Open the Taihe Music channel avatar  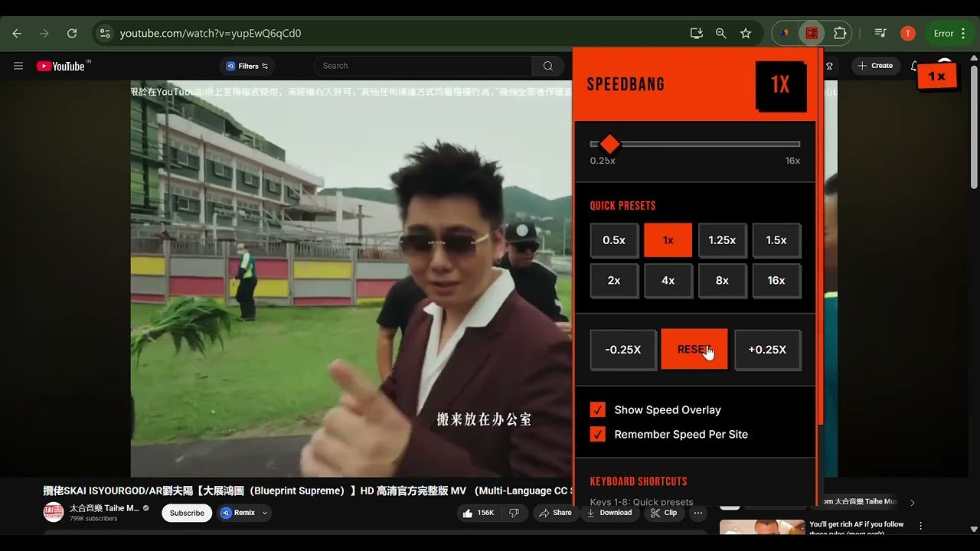54,512
